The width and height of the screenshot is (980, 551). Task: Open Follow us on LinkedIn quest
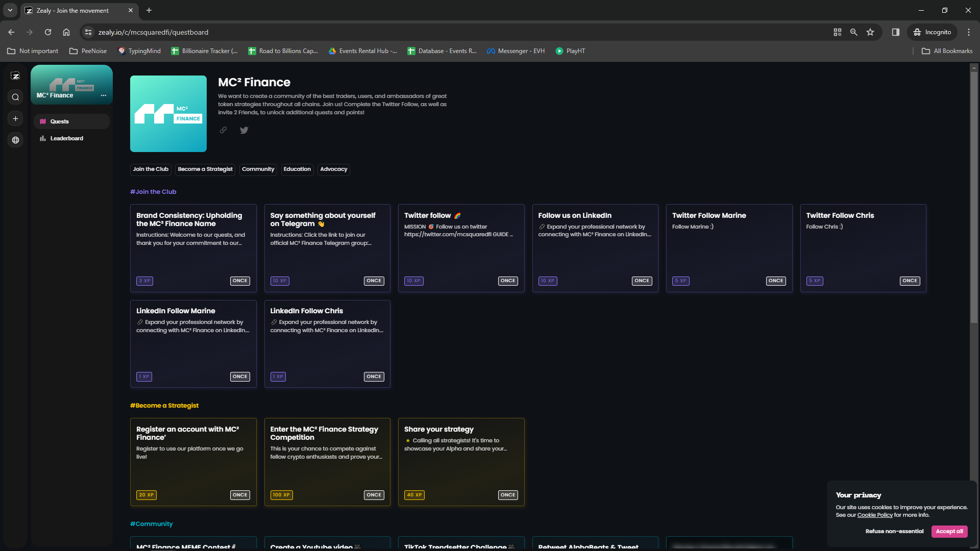595,248
